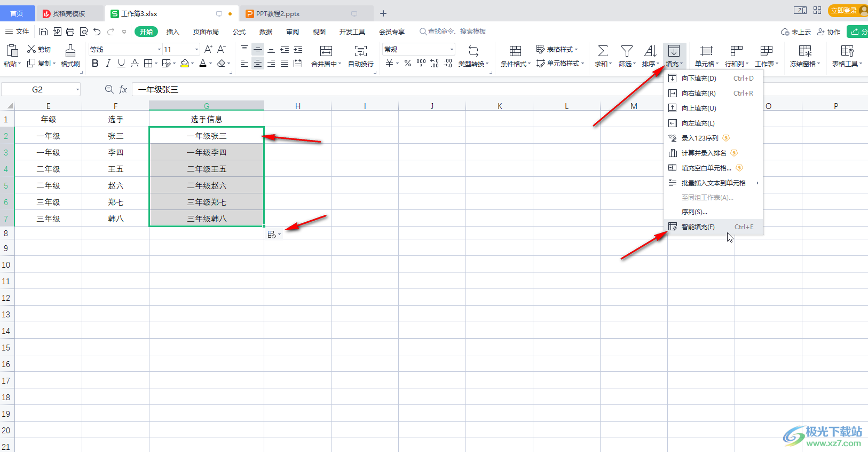Click the new tab plus button

pyautogui.click(x=383, y=13)
